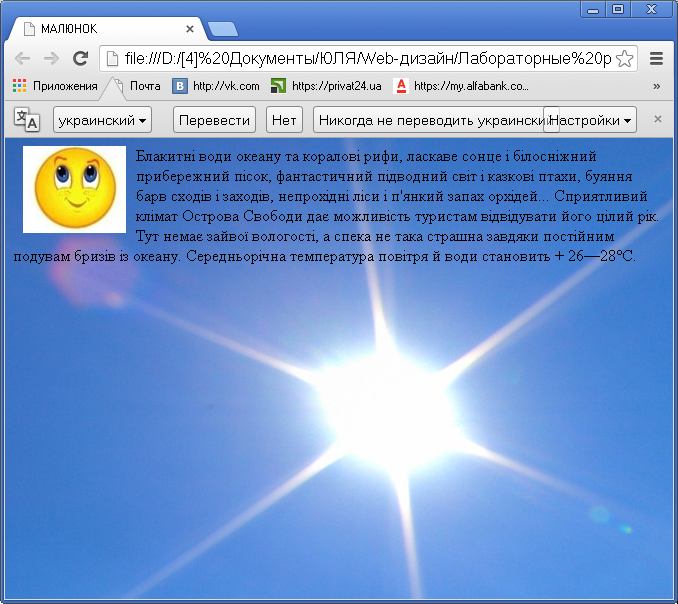
Task: Reload the page
Action: coord(80,58)
